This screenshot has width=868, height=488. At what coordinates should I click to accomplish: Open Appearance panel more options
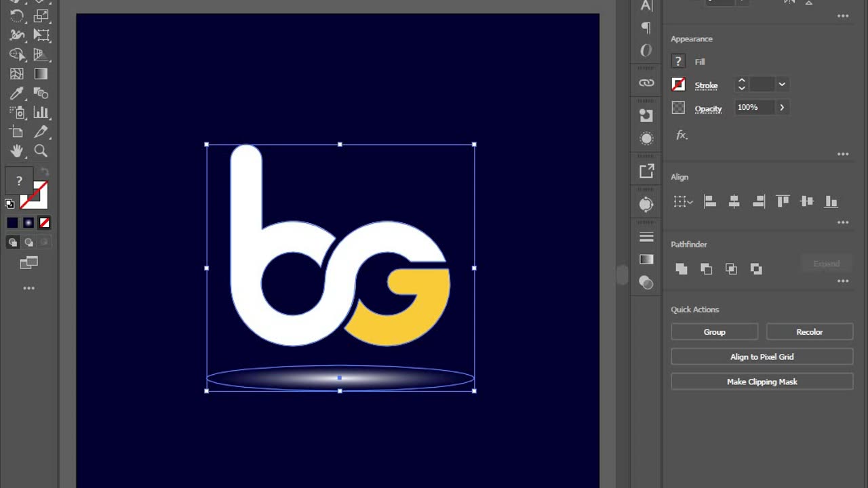tap(843, 155)
